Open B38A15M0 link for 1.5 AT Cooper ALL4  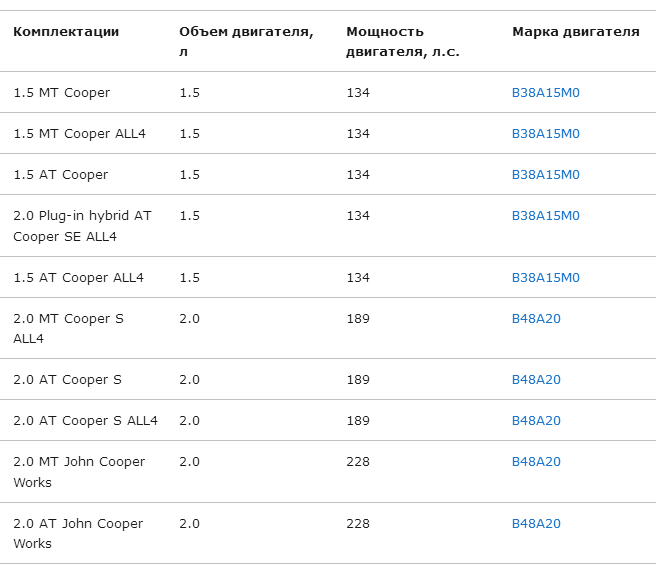[x=545, y=278]
